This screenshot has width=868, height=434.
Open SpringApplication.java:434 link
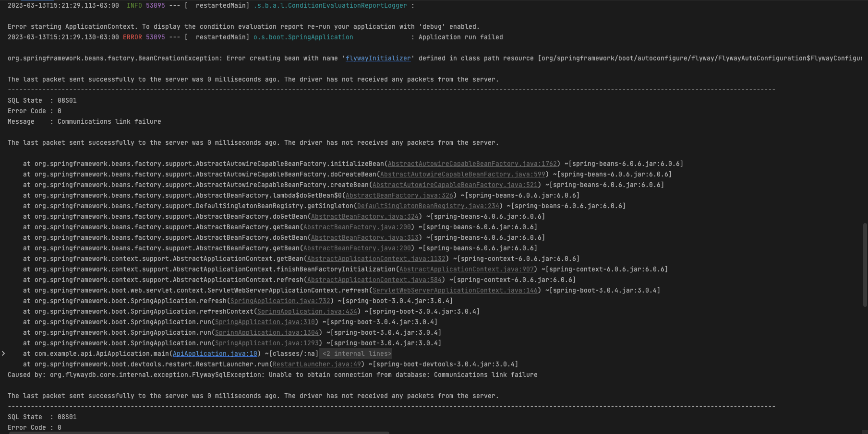tap(307, 311)
